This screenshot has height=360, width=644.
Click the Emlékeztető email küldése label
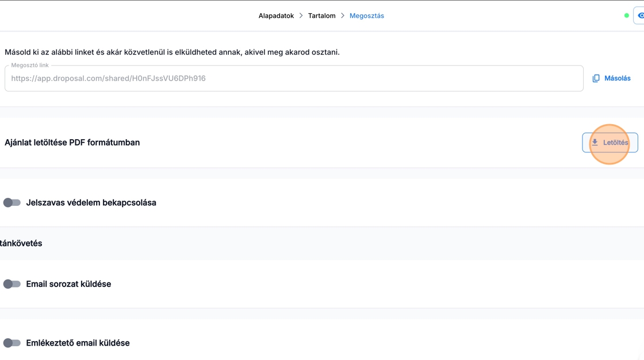pos(78,343)
